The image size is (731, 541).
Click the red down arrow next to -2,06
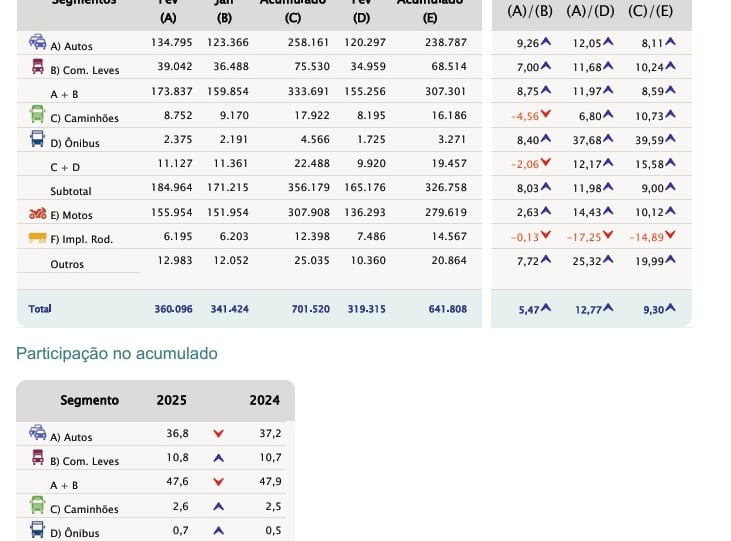tap(545, 162)
